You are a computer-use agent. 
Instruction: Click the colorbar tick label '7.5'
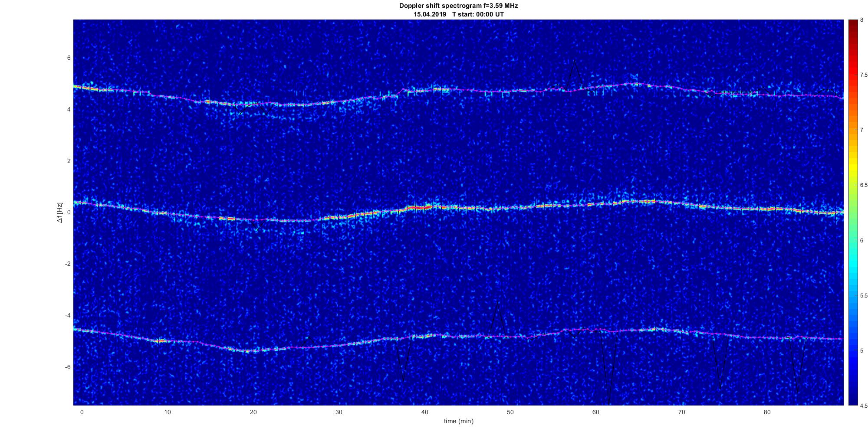863,75
